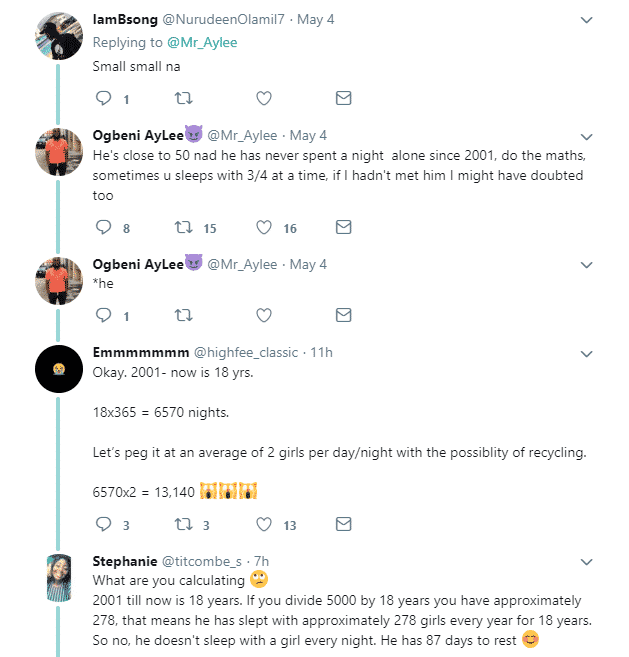Reply to Emmmmmmm's calculation tweet
Image resolution: width=629 pixels, height=657 pixels.
pos(103,524)
